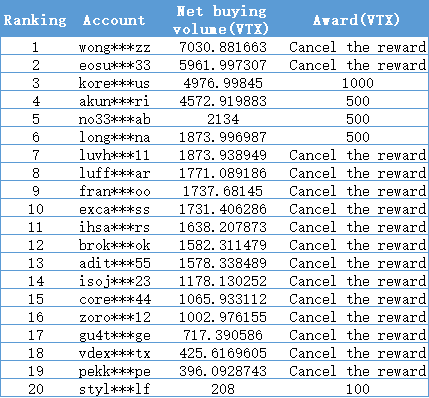Select account wong***zz
Image resolution: width=429 pixels, height=398 pixels.
point(114,47)
